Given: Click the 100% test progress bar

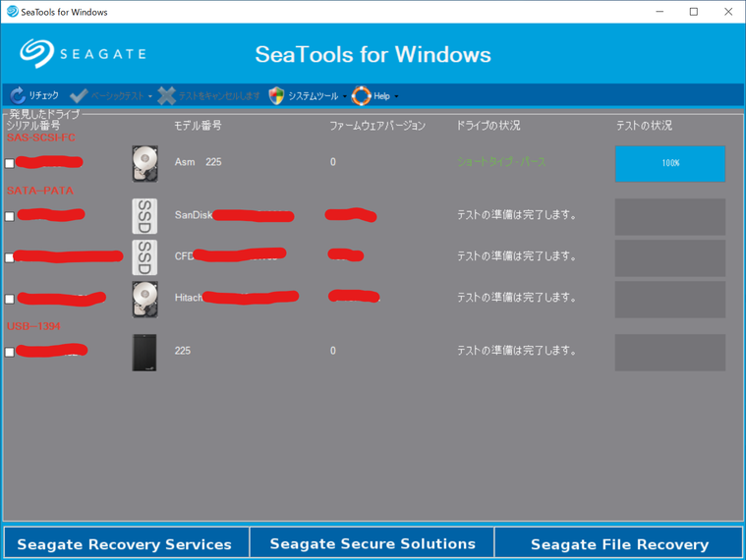Looking at the screenshot, I should 670,163.
